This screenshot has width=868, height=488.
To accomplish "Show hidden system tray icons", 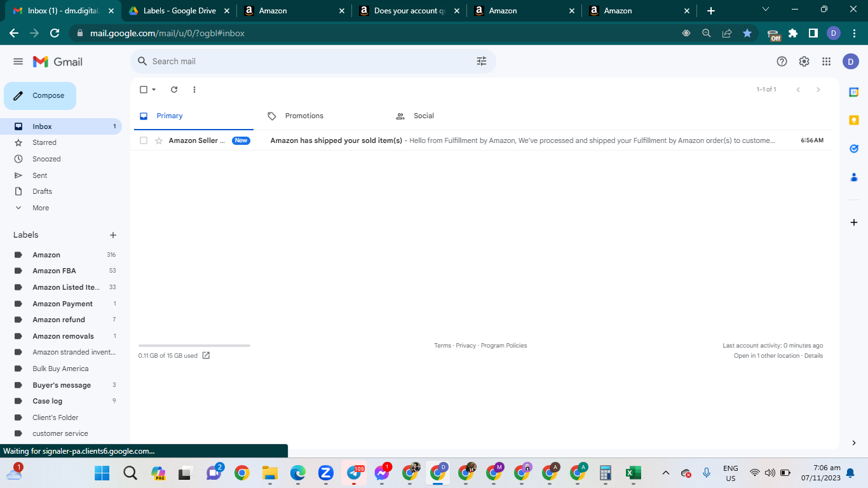I will pos(666,473).
